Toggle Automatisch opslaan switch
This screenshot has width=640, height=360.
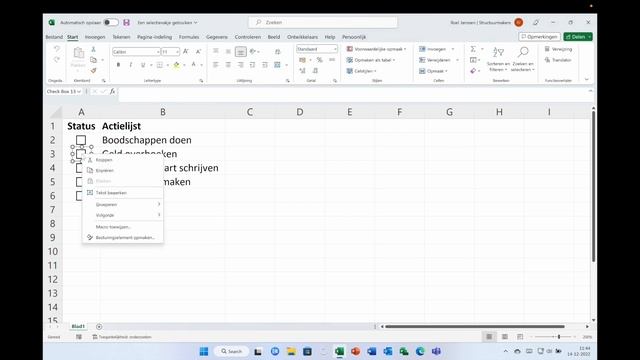point(110,22)
